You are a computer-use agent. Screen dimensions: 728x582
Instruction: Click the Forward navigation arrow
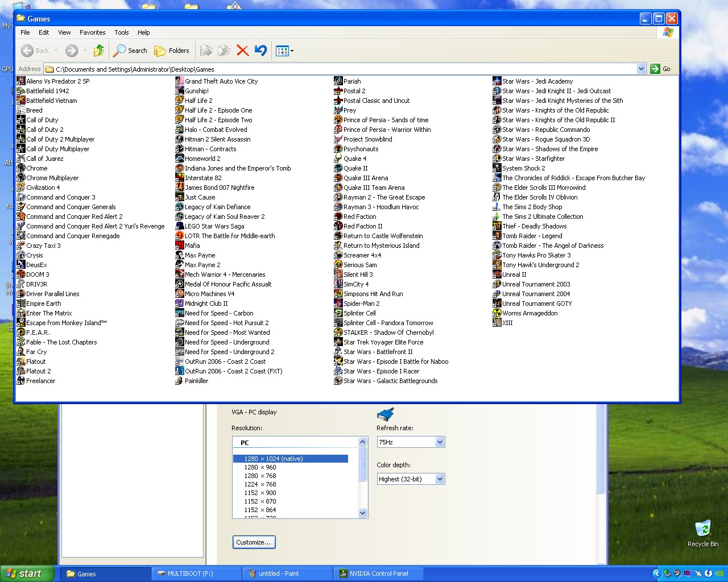(72, 51)
